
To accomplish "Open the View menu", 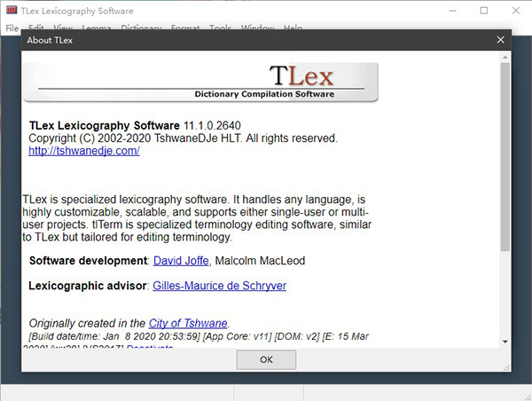I will (63, 28).
